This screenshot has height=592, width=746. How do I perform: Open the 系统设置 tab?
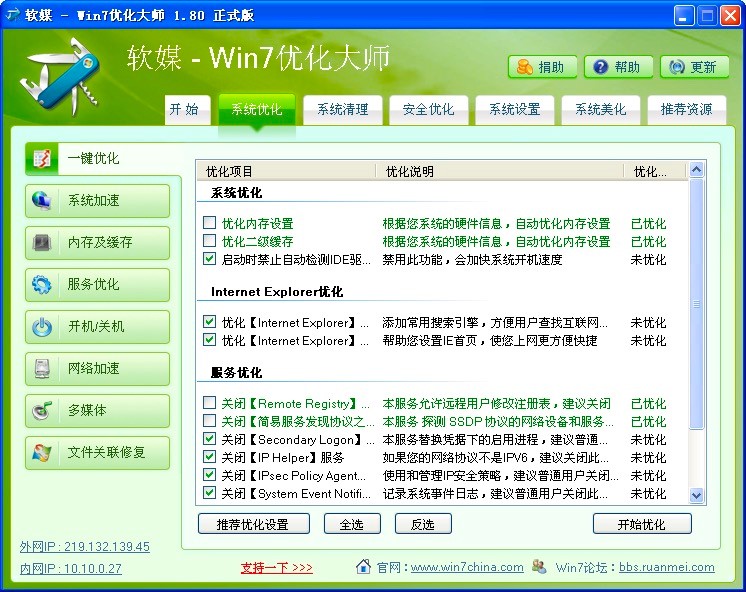pyautogui.click(x=514, y=110)
